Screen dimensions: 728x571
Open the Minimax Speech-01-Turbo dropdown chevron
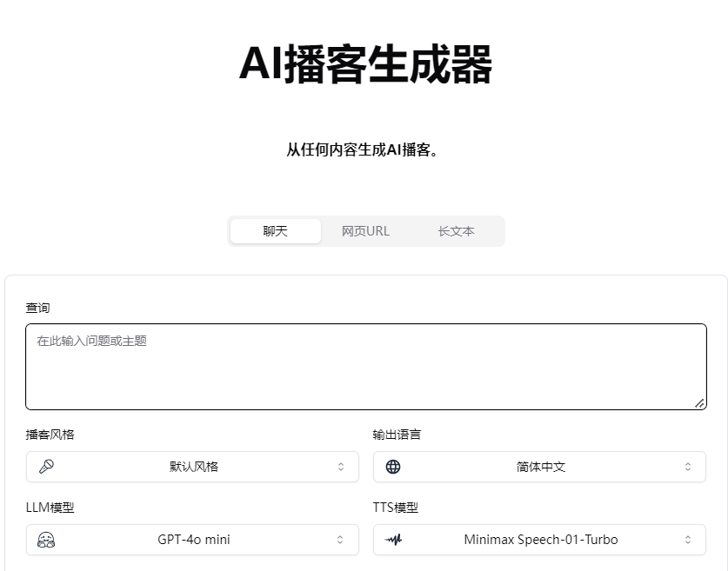click(688, 540)
